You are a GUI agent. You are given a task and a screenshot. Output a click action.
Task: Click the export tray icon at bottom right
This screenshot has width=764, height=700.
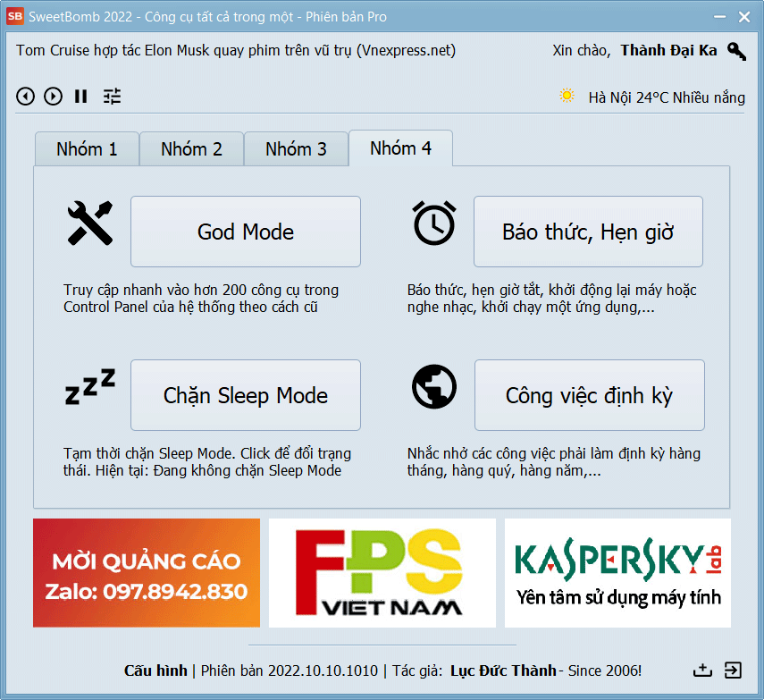tap(702, 670)
